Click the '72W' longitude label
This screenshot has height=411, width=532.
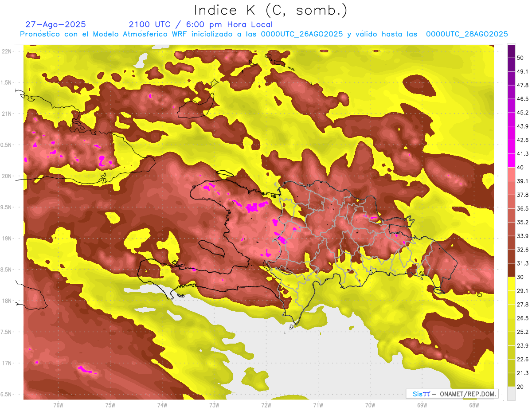266,405
